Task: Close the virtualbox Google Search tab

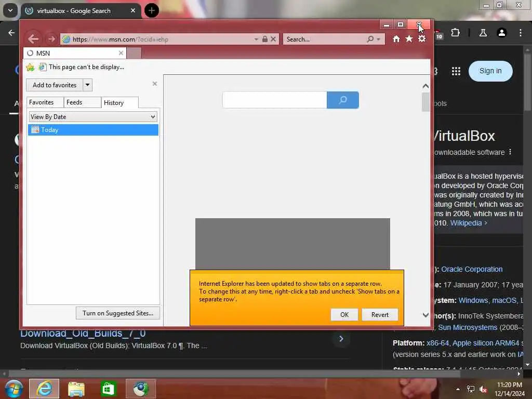Action: [x=133, y=10]
